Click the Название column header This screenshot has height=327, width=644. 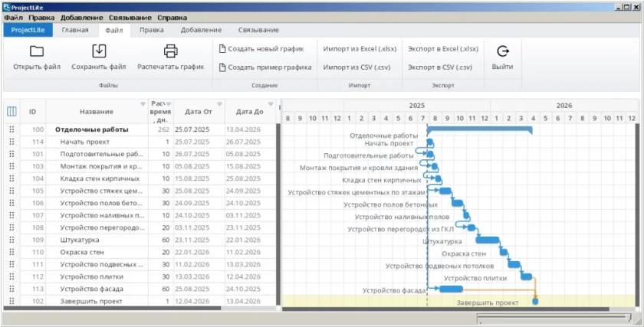coord(97,112)
